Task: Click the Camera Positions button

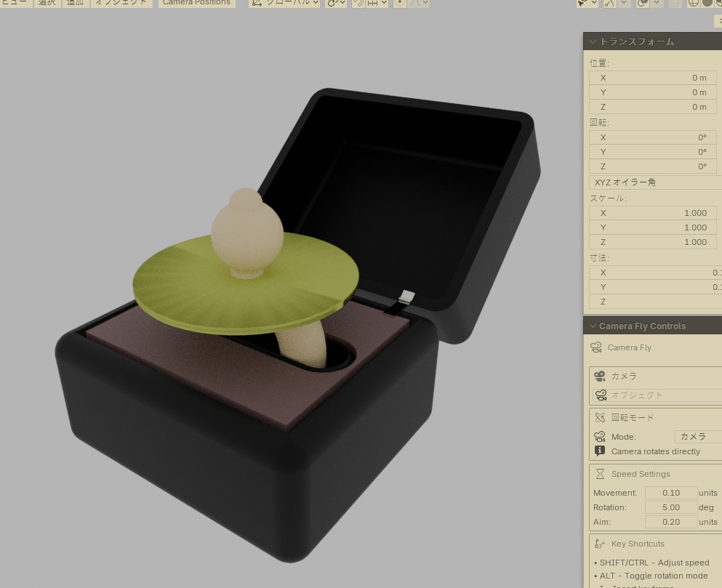Action: (x=196, y=3)
